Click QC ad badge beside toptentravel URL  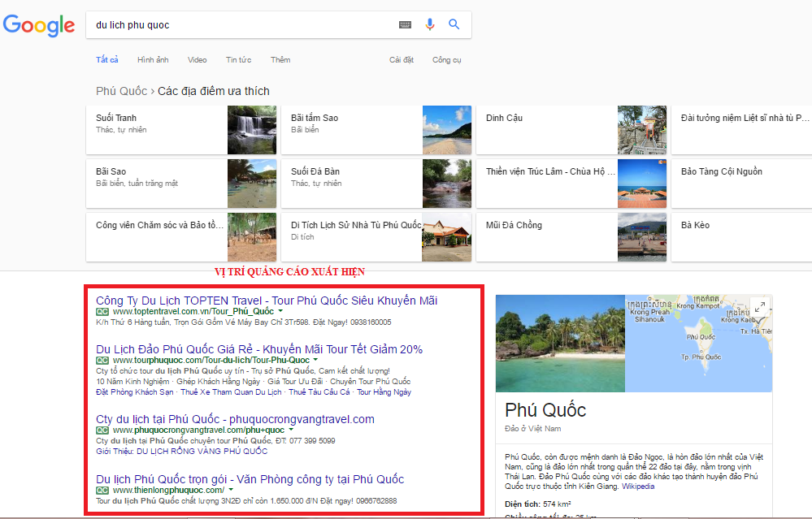coord(102,312)
